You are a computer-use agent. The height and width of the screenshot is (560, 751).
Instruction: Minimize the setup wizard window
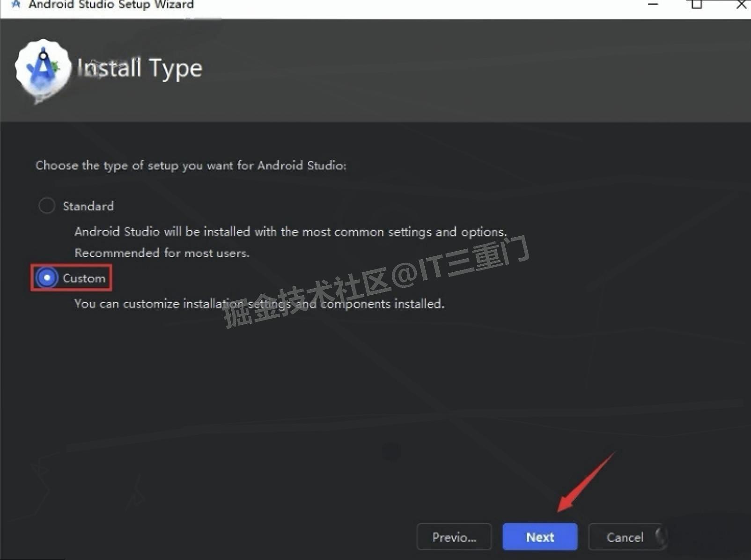(653, 5)
